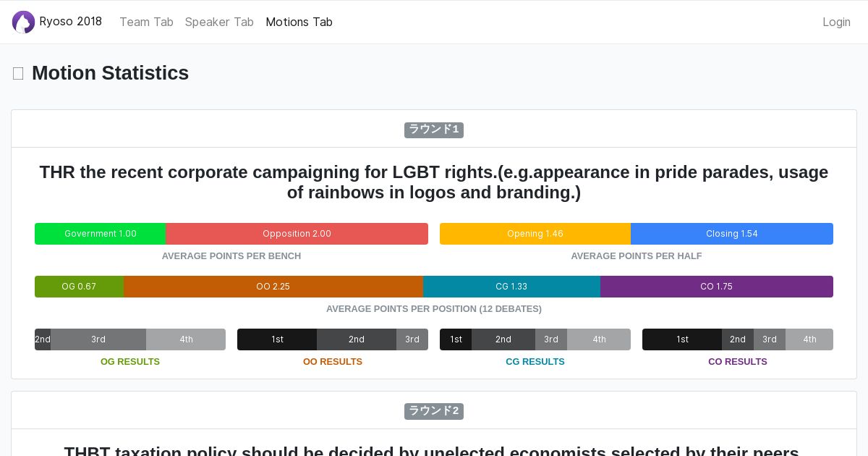The image size is (868, 456).
Task: Click the orange OO 2.25 segment
Action: (273, 287)
